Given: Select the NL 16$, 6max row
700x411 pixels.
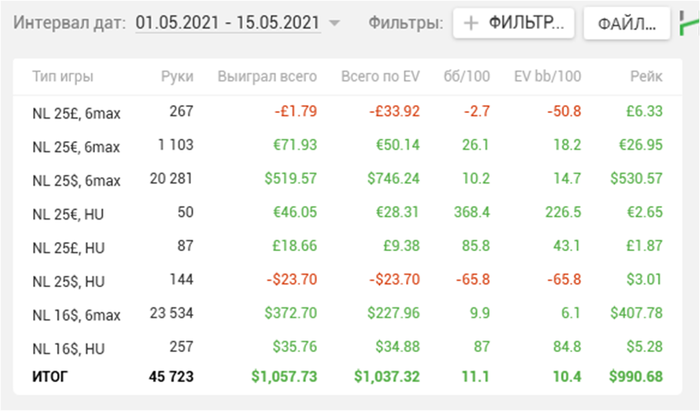Looking at the screenshot, I should click(347, 313).
